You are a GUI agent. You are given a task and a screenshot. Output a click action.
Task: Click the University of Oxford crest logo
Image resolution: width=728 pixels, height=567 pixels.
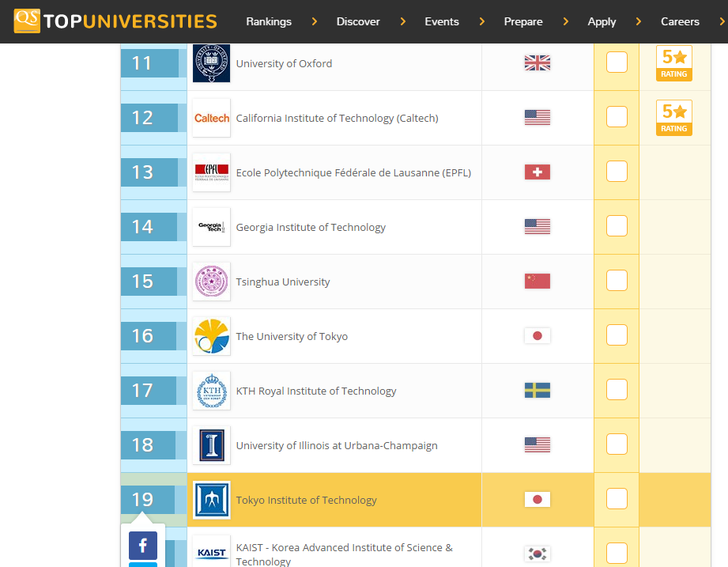click(x=211, y=63)
